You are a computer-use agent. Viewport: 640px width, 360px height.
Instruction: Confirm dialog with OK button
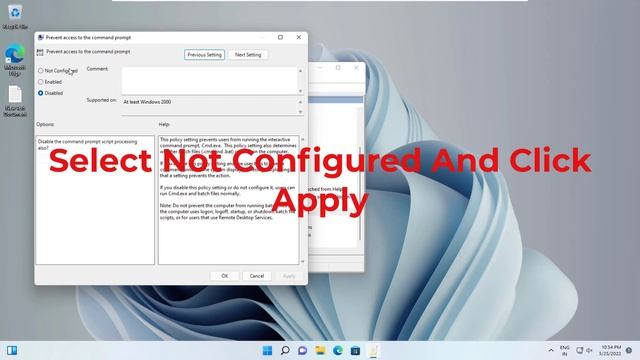pyautogui.click(x=224, y=276)
